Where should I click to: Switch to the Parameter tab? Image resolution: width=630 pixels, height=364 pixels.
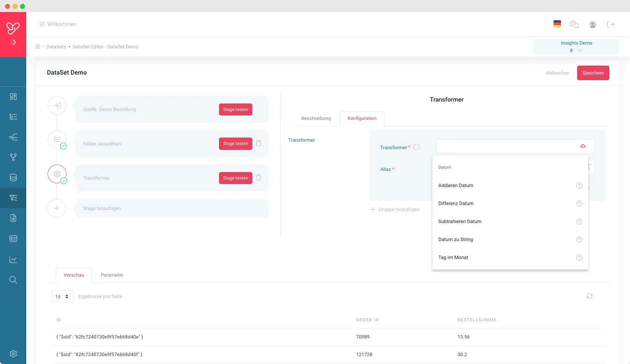pyautogui.click(x=112, y=275)
